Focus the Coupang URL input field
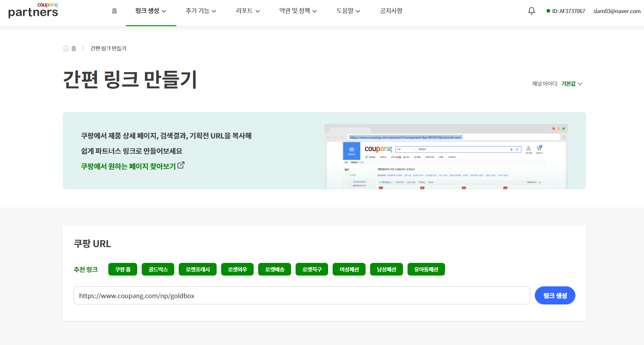 301,295
